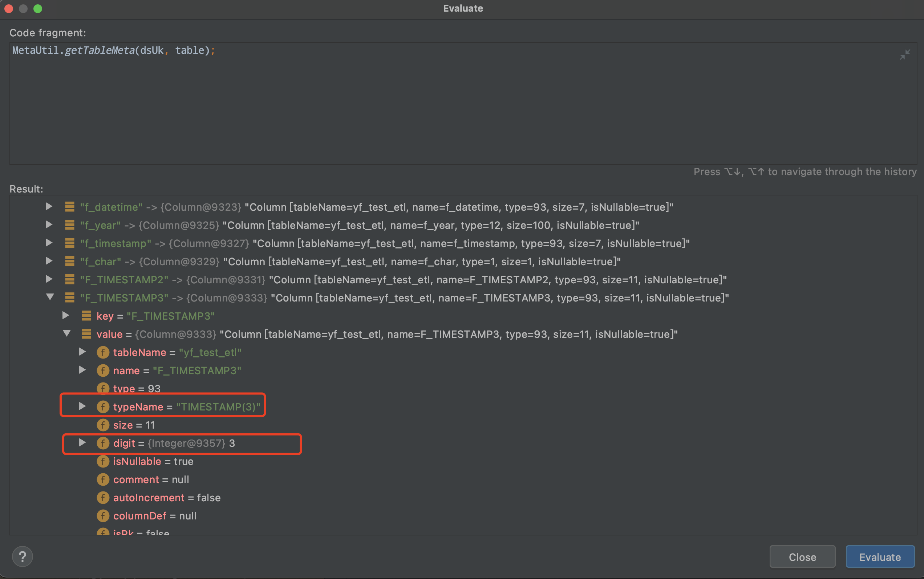
Task: Collapse the F_TIMESTAMP3 tree node
Action: pyautogui.click(x=50, y=297)
